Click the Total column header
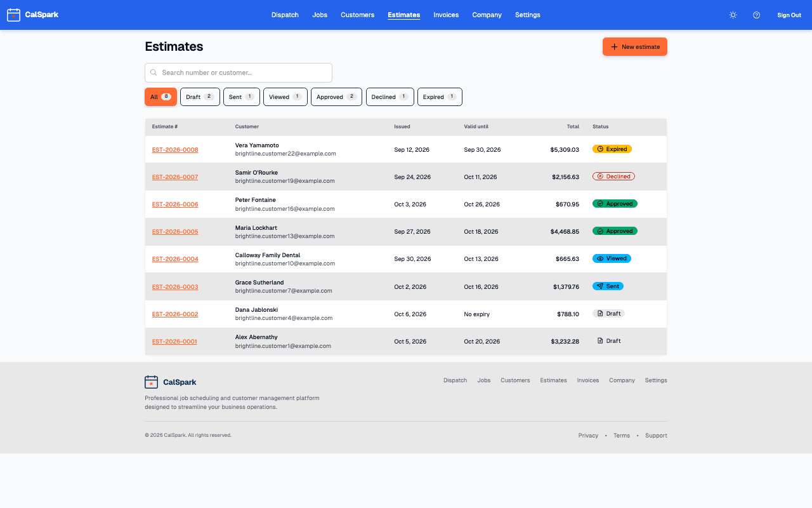812x508 pixels. click(x=573, y=126)
